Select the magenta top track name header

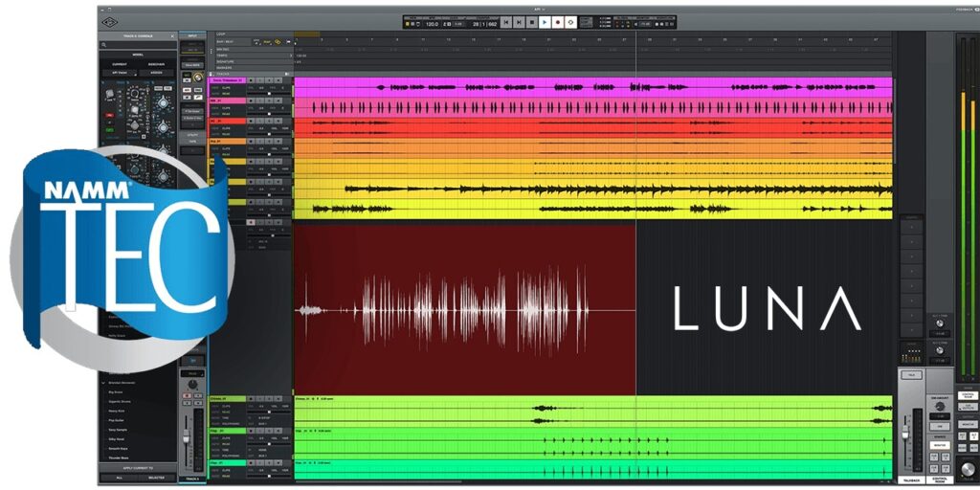click(x=227, y=80)
